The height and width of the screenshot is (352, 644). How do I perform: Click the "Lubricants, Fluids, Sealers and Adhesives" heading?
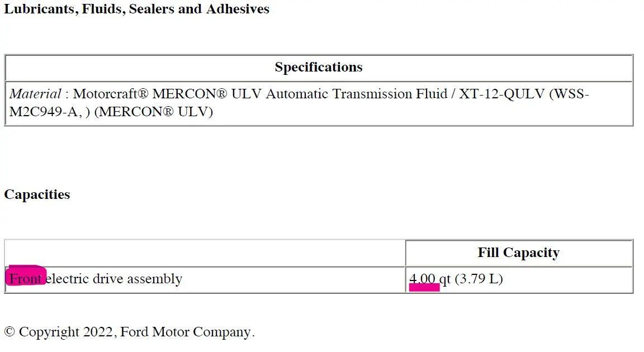(136, 9)
